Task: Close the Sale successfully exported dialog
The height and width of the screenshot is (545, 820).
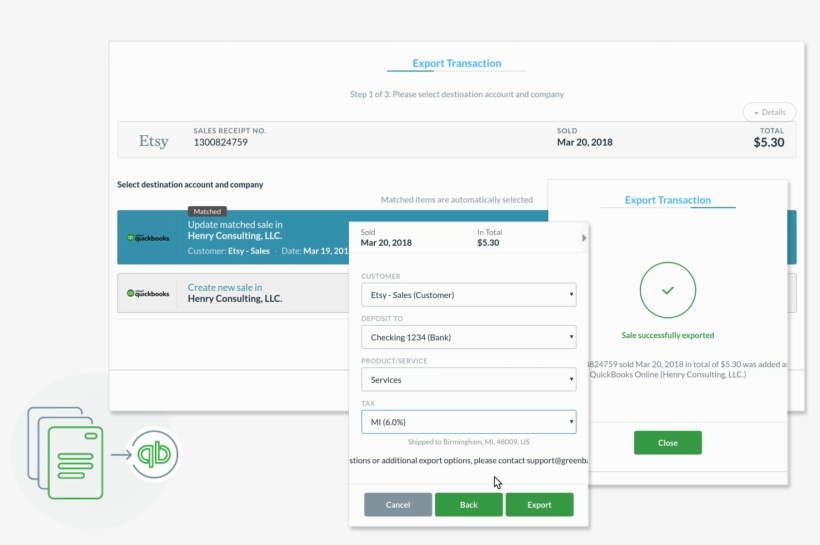Action: click(668, 443)
